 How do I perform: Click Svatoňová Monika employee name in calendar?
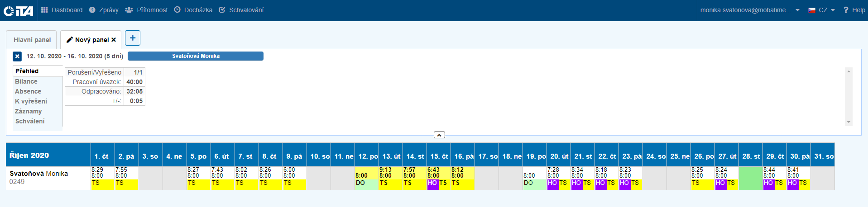39,174
